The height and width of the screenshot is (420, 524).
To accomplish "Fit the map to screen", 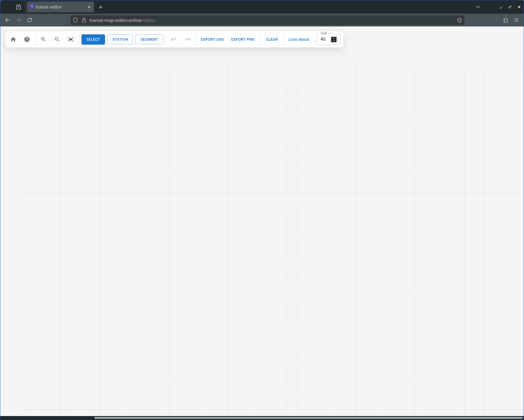I will (71, 40).
